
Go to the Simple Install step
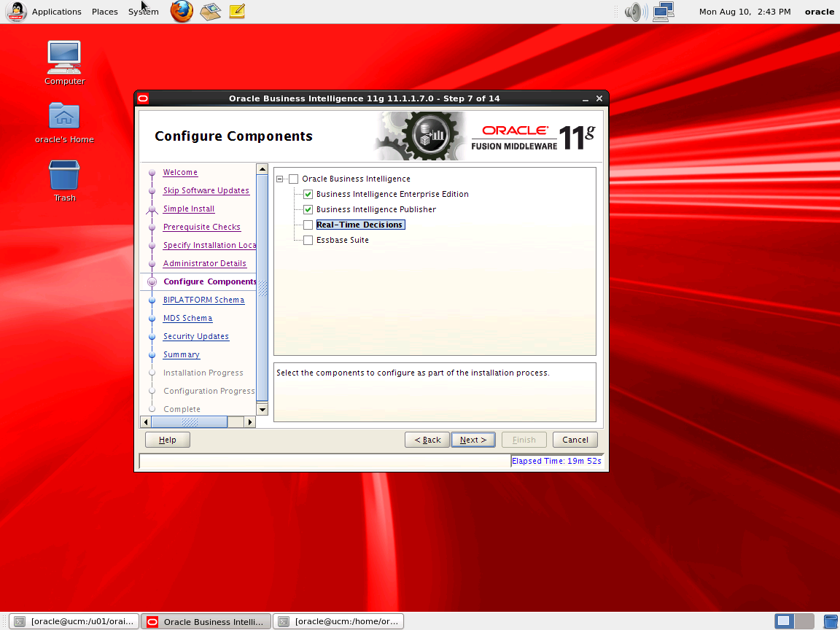pos(189,209)
